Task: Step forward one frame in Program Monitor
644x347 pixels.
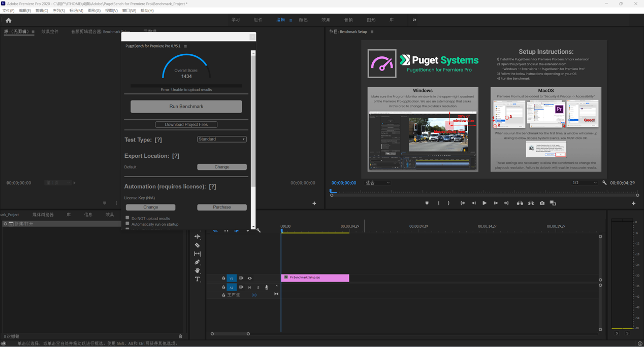Action: pos(496,203)
